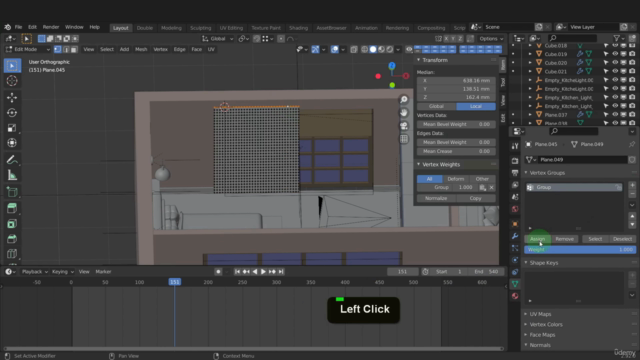Switch to edge select mode
640x360 pixels.
[66, 49]
